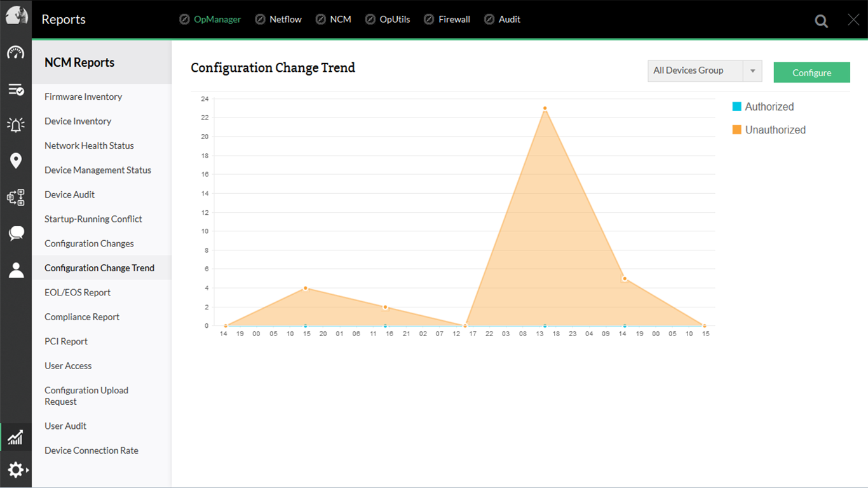Expand the device group selector arrow
The image size is (868, 488).
pos(752,71)
